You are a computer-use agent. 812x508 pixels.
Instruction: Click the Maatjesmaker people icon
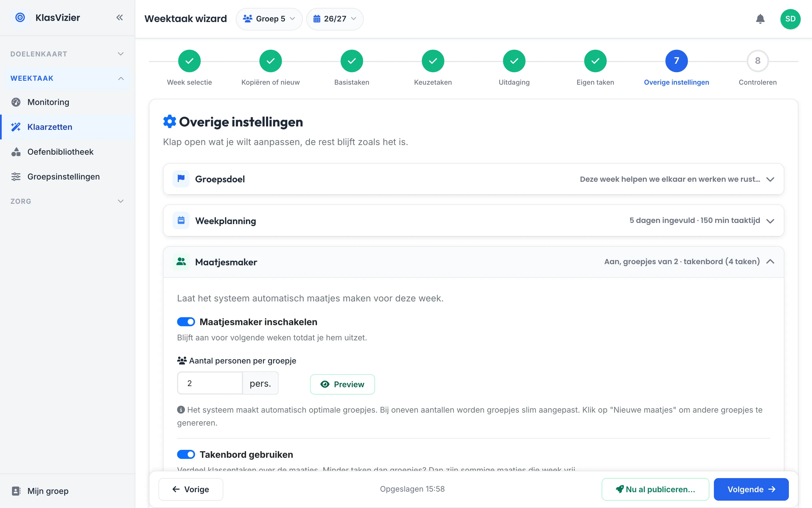181,262
